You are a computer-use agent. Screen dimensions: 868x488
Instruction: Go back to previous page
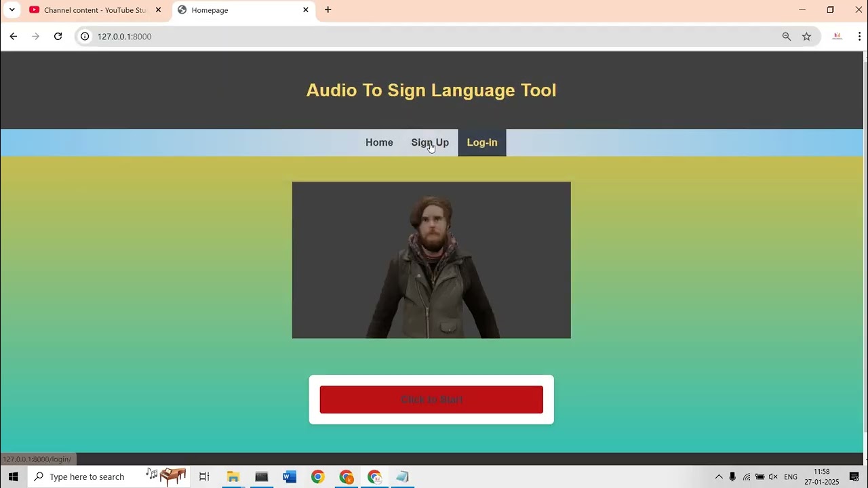point(14,37)
